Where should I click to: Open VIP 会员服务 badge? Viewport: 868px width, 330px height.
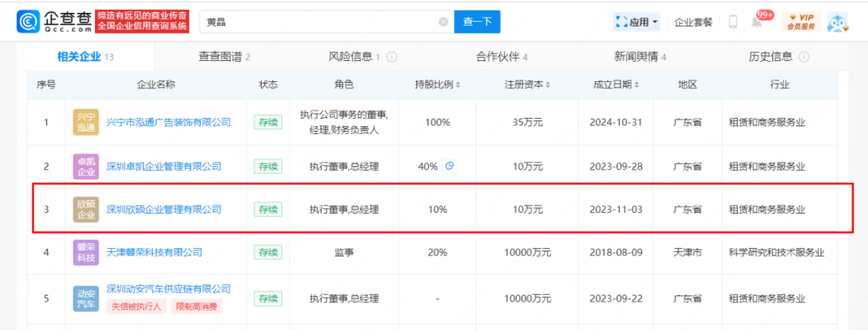(800, 22)
